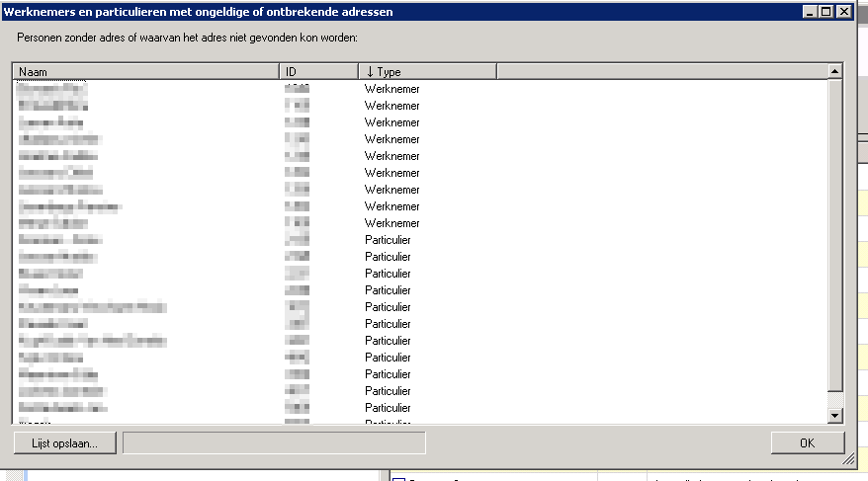Sort the list by the Naam column
The width and height of the screenshot is (868, 481).
coord(146,72)
